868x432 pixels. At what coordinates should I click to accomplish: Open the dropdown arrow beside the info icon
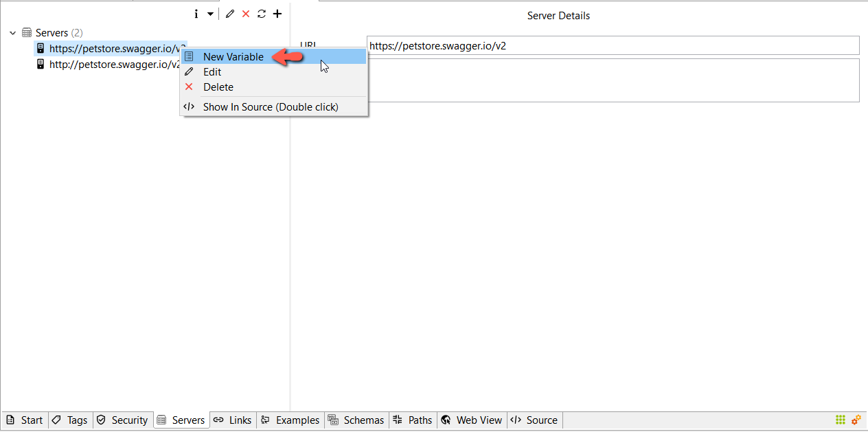[x=210, y=14]
